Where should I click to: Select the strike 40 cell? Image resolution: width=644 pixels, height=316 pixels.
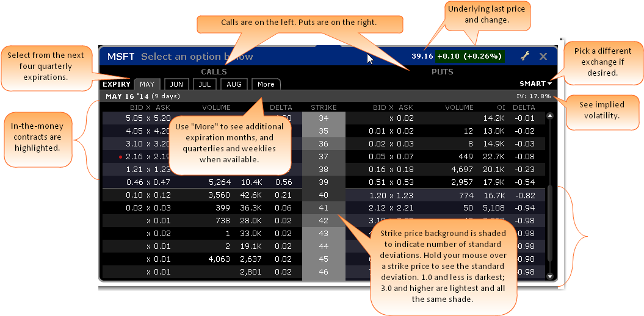click(x=324, y=195)
